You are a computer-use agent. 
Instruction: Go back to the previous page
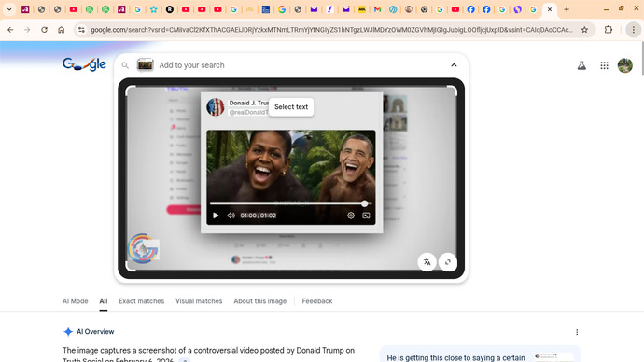(x=10, y=30)
